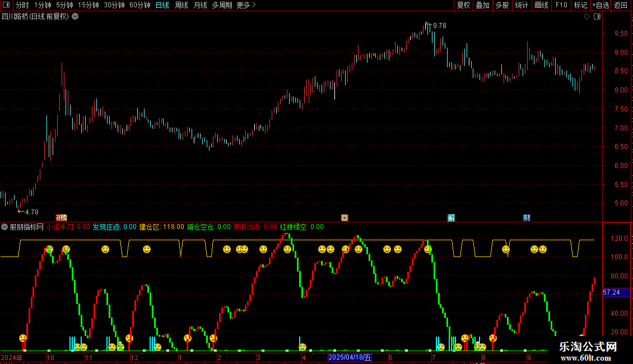Switch to 1分钟 period

tap(43, 5)
